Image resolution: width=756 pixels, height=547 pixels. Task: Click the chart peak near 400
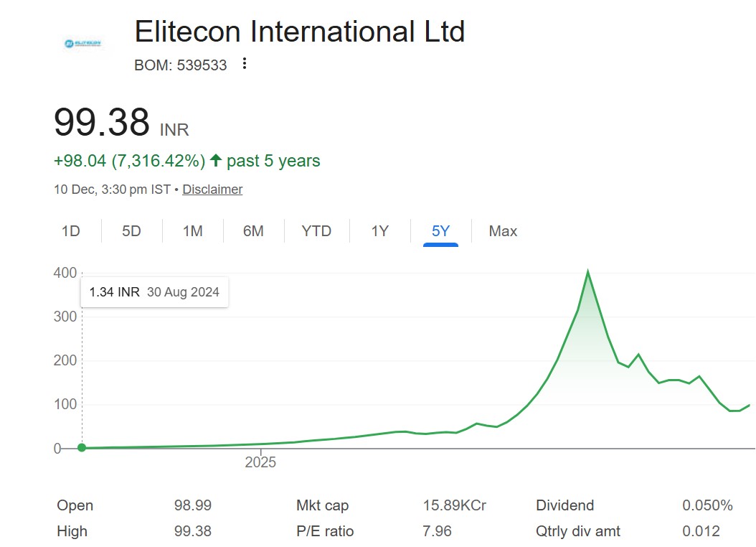588,272
